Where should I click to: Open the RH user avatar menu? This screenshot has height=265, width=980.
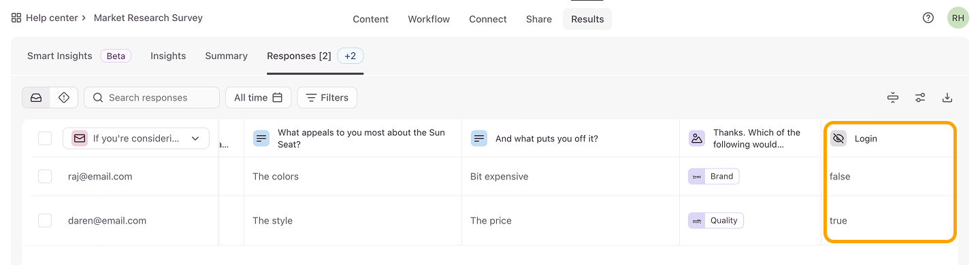tap(958, 18)
